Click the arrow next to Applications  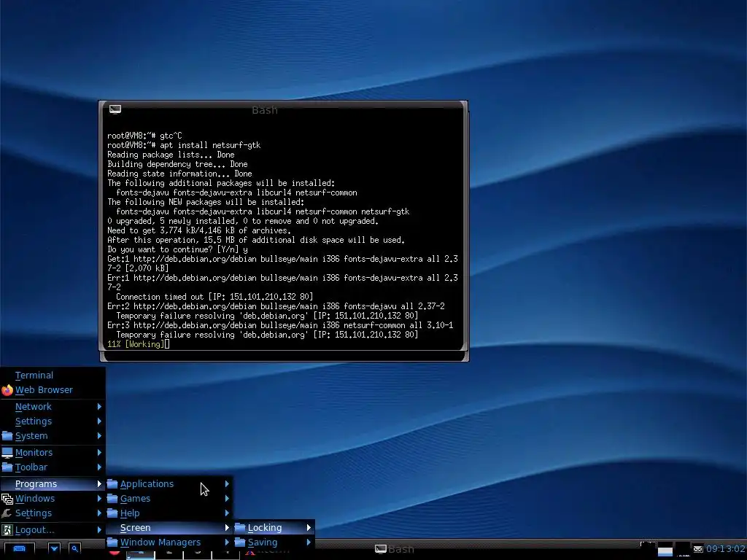click(x=227, y=484)
